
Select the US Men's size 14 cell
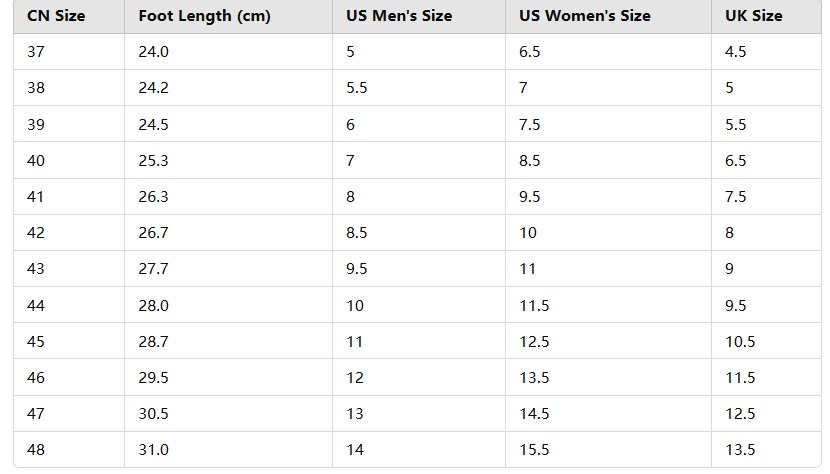tap(419, 450)
